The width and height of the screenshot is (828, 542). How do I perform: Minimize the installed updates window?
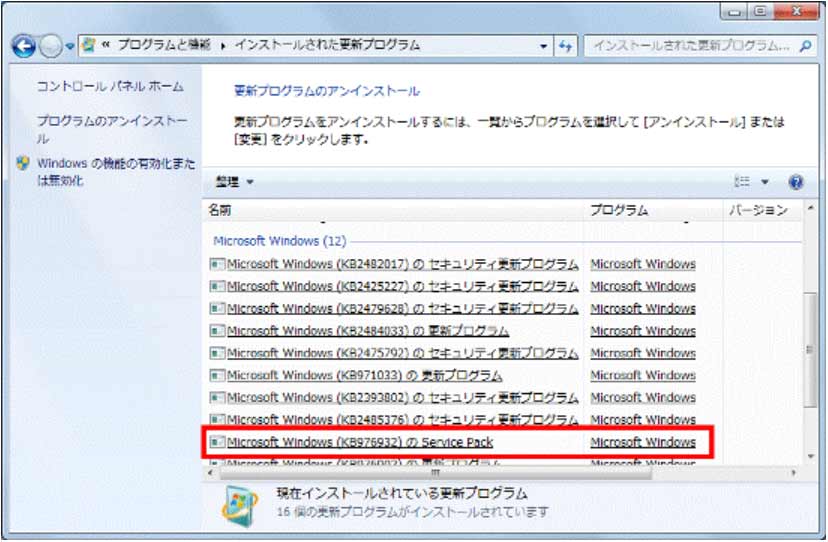(x=734, y=12)
